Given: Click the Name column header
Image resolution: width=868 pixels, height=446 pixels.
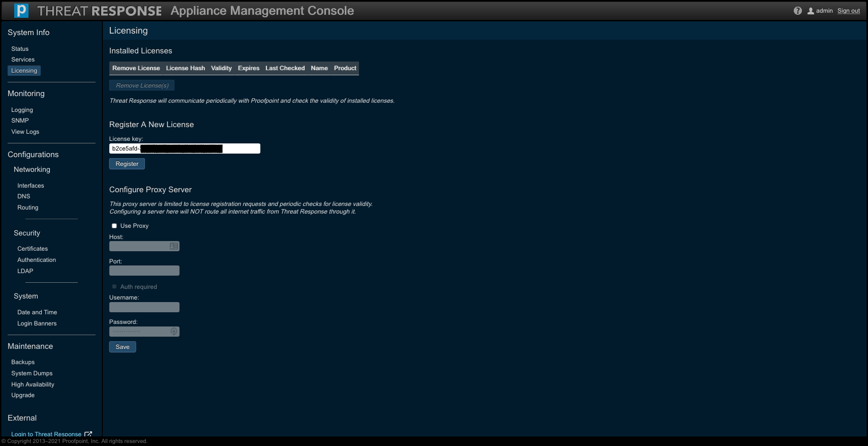Looking at the screenshot, I should 319,68.
